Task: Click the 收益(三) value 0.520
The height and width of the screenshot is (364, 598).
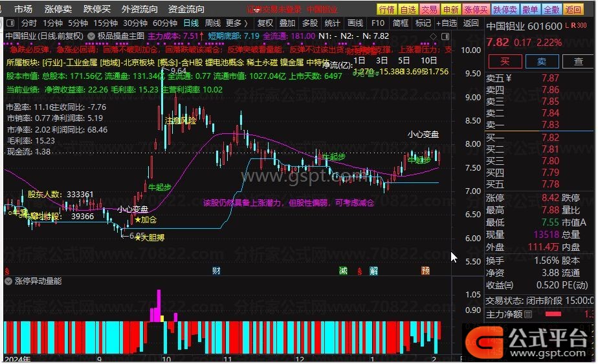Action: [548, 285]
